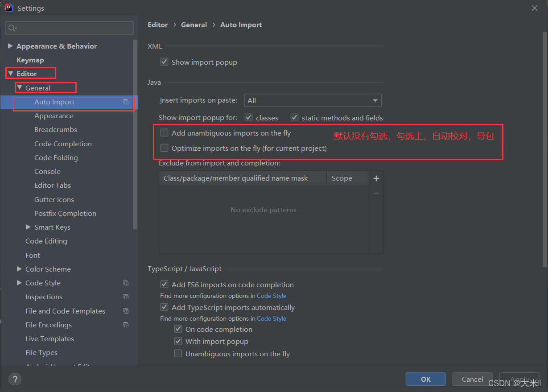Click the right panel vertical scrollbar
The width and height of the screenshot is (548, 392).
point(544,149)
